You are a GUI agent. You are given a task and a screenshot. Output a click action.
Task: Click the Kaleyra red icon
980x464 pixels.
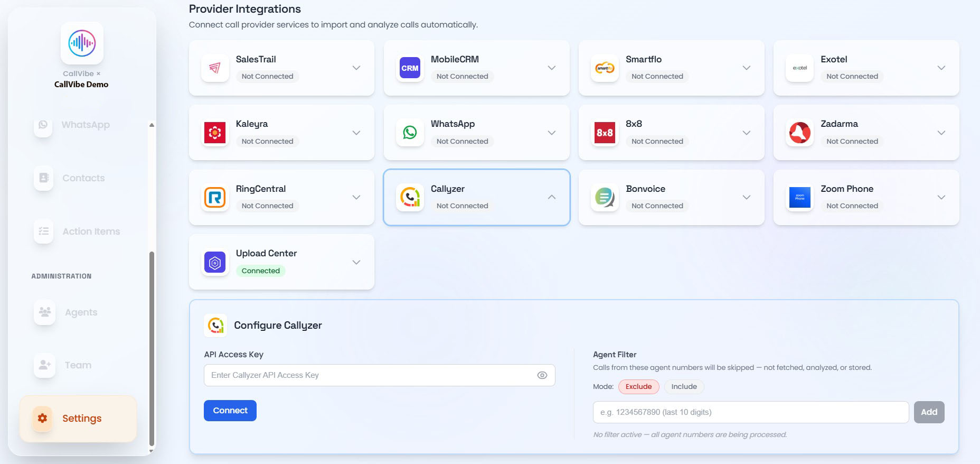click(215, 133)
